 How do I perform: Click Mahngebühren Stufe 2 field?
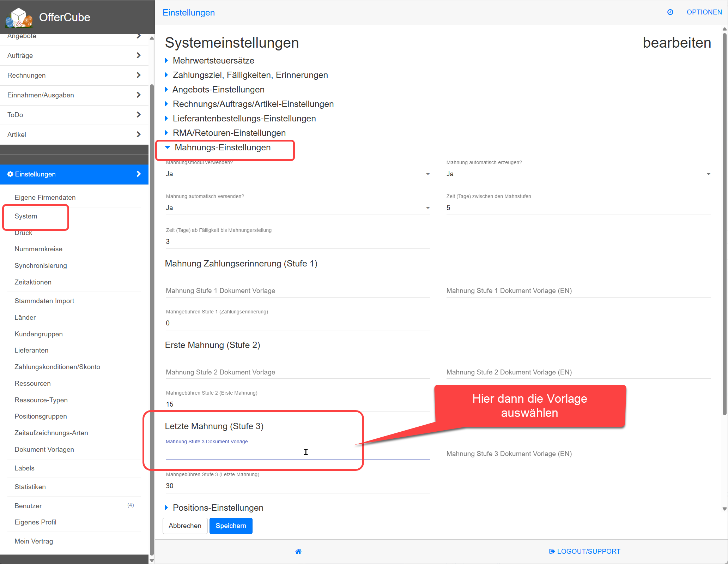298,404
